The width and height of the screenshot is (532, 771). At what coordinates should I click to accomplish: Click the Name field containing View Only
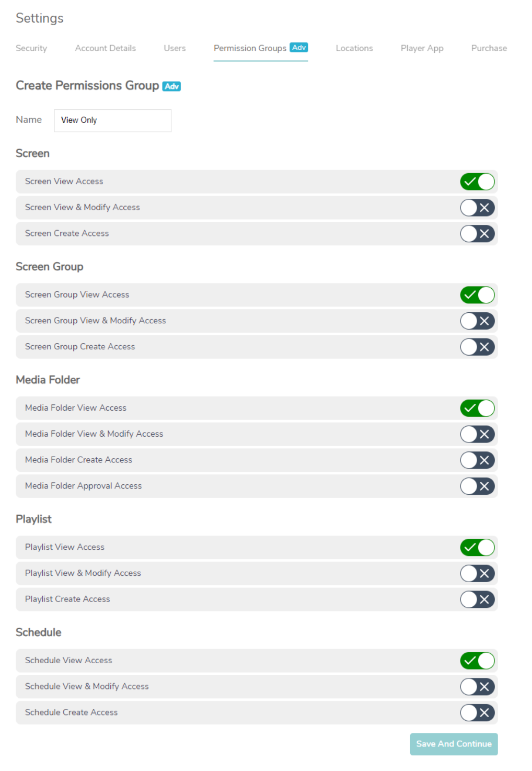(113, 120)
